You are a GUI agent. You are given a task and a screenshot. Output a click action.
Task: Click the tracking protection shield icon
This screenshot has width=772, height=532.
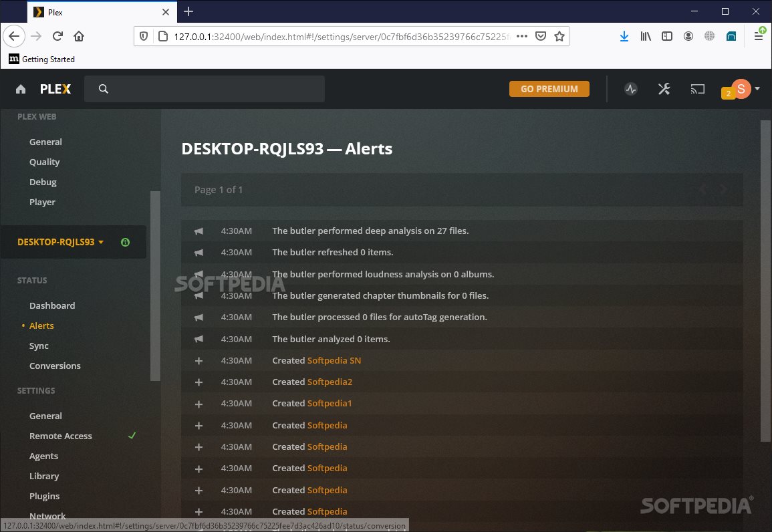click(x=144, y=36)
